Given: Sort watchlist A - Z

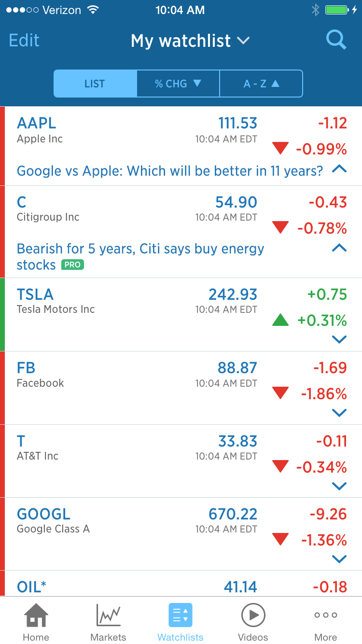Looking at the screenshot, I should click(261, 84).
